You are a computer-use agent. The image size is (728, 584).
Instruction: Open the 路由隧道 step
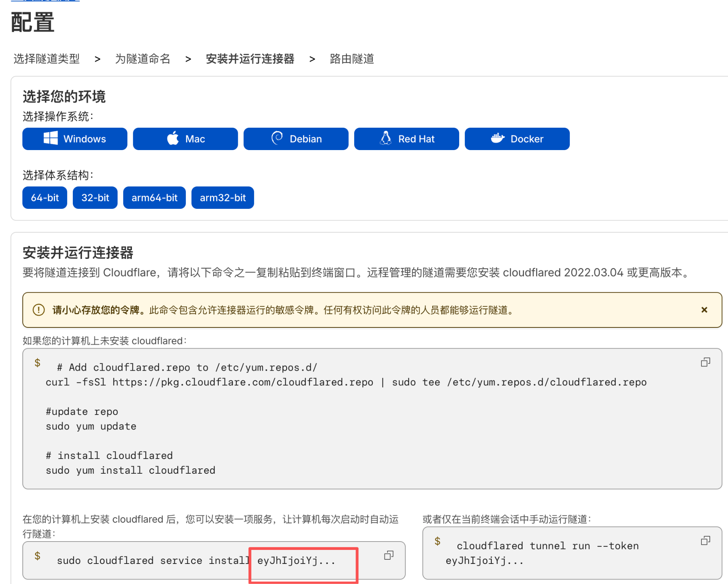point(351,59)
